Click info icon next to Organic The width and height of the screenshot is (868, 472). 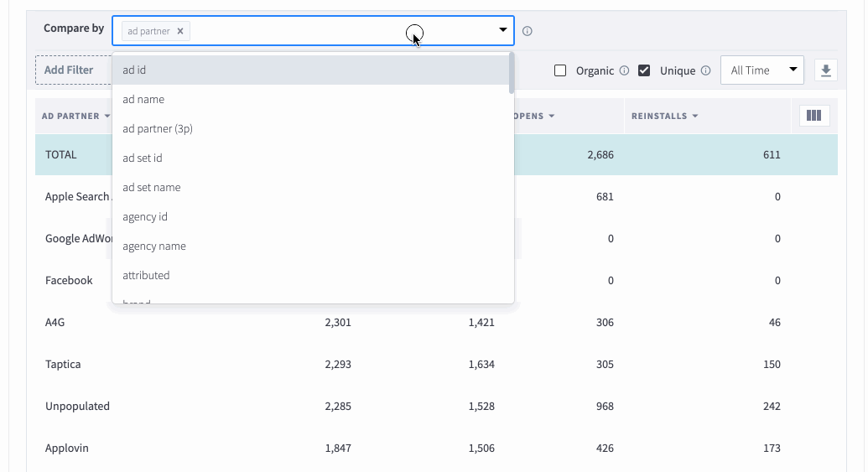pos(624,70)
